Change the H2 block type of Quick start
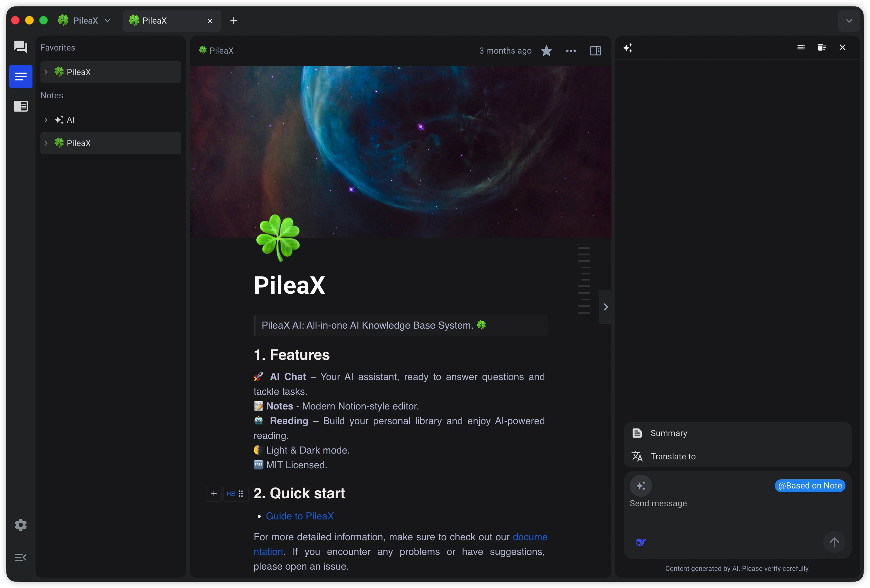Image resolution: width=870 pixels, height=588 pixels. click(x=231, y=494)
